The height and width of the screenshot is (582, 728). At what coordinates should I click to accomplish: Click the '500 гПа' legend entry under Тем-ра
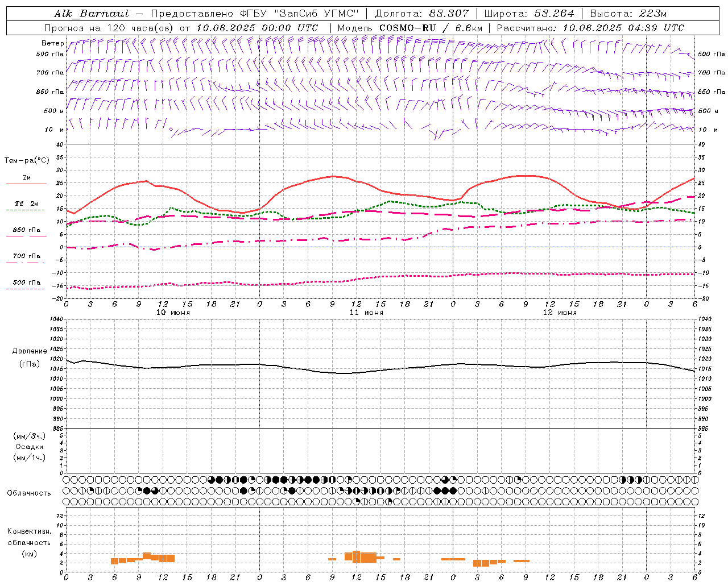[x=27, y=282]
